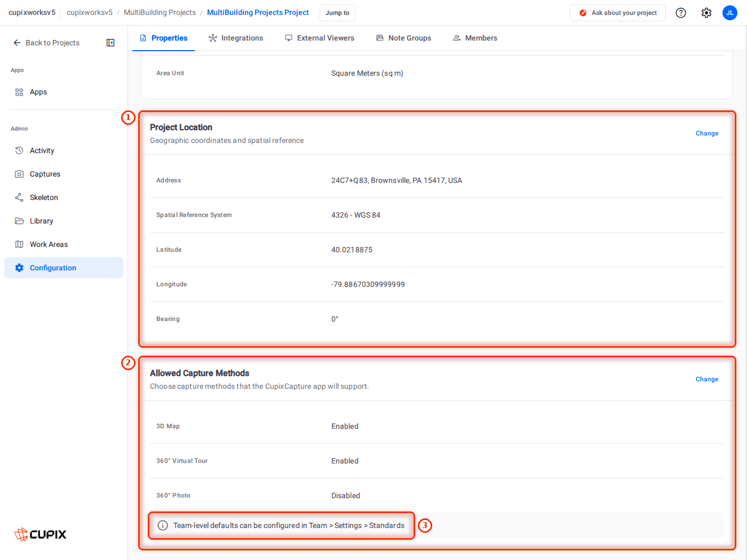
Task: Switch to the Properties tab
Action: click(163, 38)
